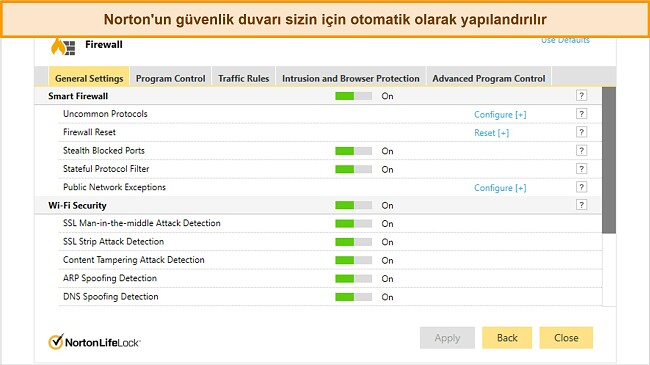650x365 pixels.
Task: Click the SSL Strip Attack Detection label
Action: 114,241
